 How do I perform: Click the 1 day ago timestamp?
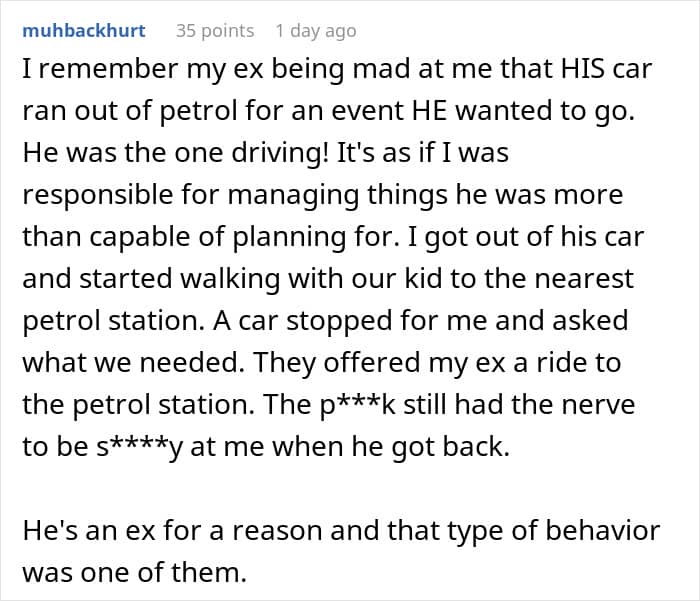316,31
